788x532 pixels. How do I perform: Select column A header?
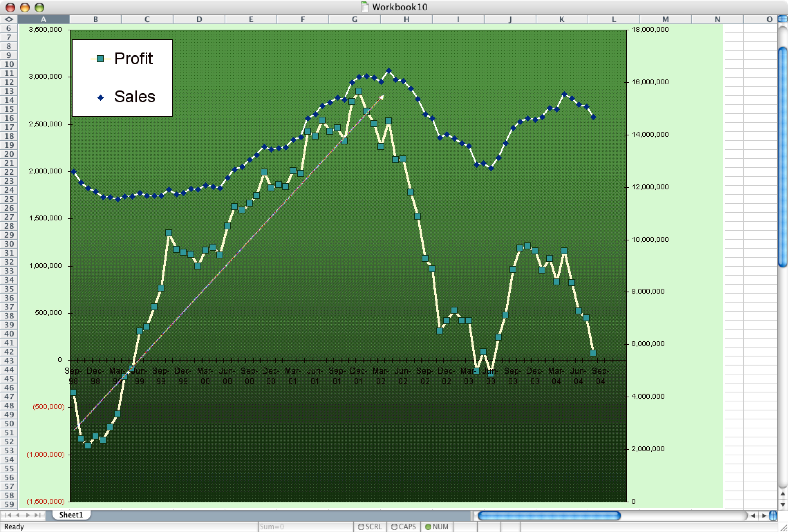[43, 19]
